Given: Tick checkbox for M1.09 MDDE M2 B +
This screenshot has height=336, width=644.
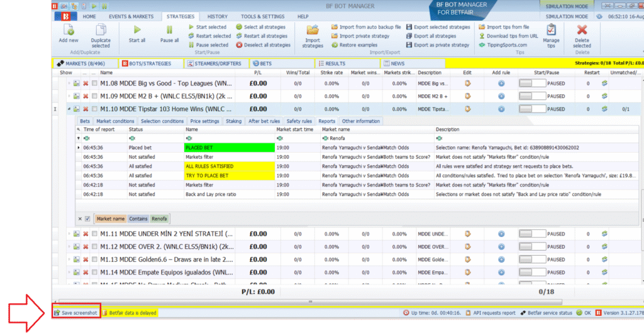Looking at the screenshot, I should (x=95, y=96).
